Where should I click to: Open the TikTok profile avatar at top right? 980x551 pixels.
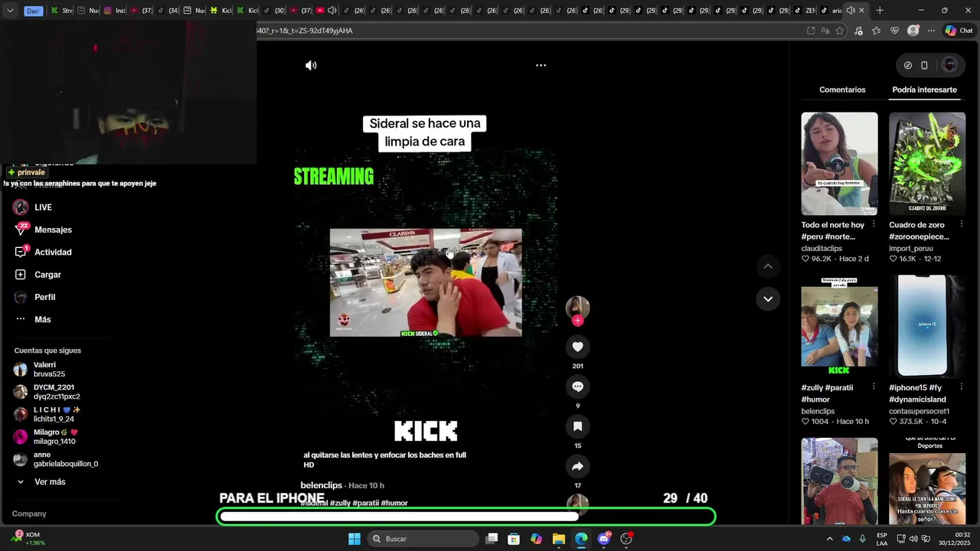pyautogui.click(x=949, y=65)
